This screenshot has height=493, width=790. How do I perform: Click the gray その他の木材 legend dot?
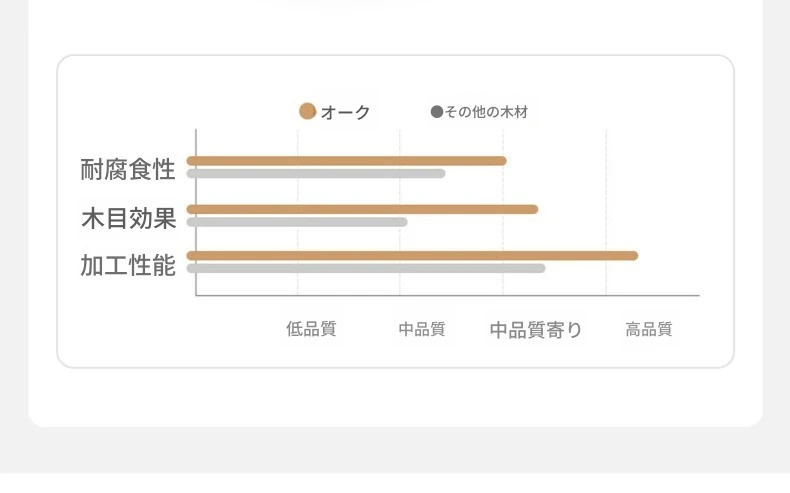[x=437, y=112]
